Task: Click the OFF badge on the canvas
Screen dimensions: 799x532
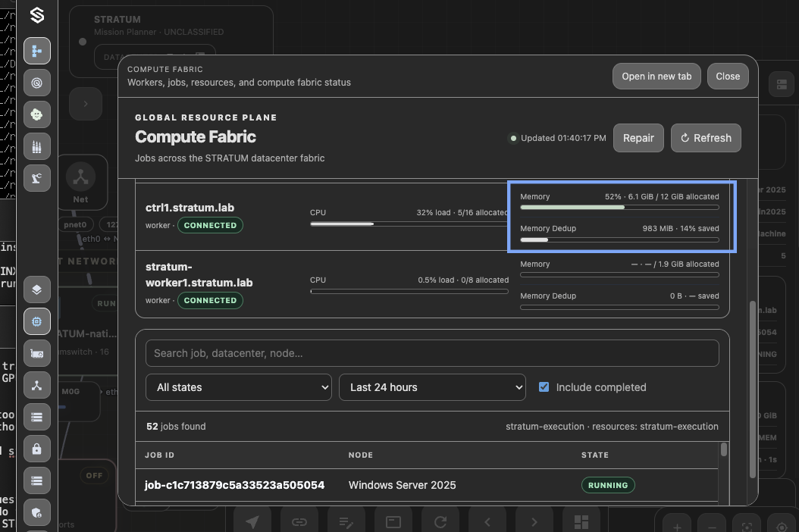Action: (x=94, y=475)
